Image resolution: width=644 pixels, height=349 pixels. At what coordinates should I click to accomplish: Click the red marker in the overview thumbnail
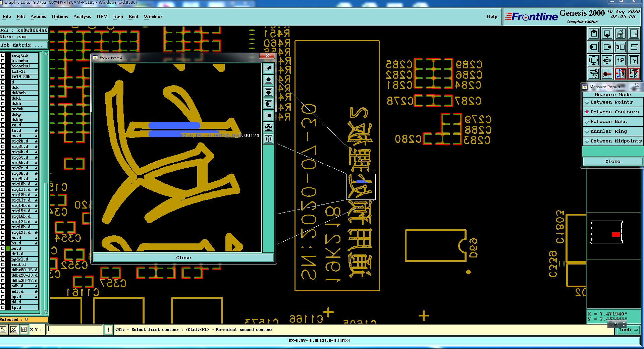coord(615,234)
